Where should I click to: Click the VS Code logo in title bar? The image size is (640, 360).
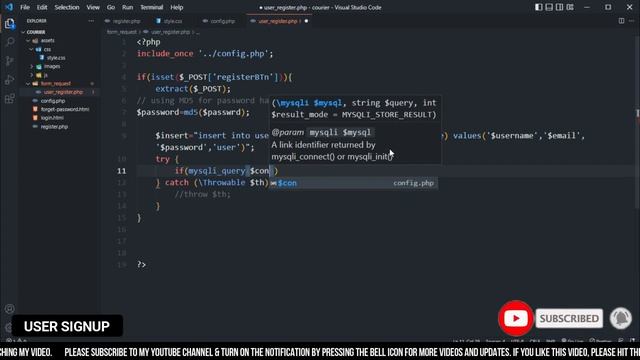9,7
